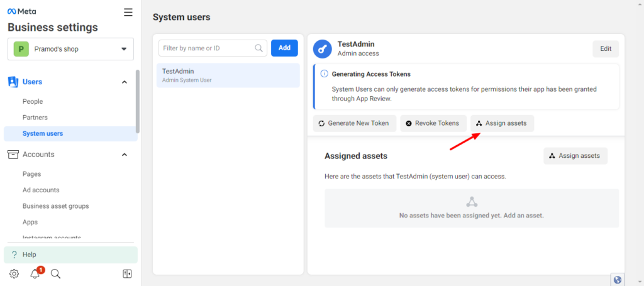Open the hamburger menu beside Meta logo

[x=128, y=12]
